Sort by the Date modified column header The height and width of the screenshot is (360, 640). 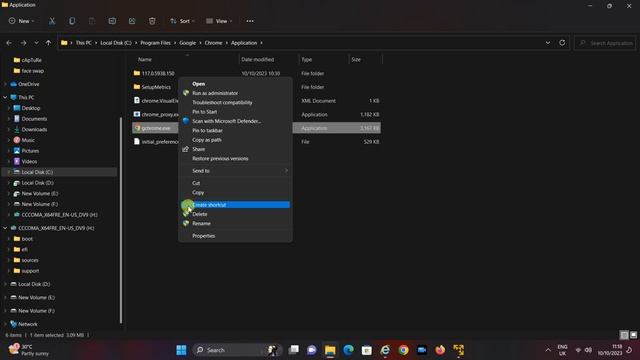[x=258, y=60]
